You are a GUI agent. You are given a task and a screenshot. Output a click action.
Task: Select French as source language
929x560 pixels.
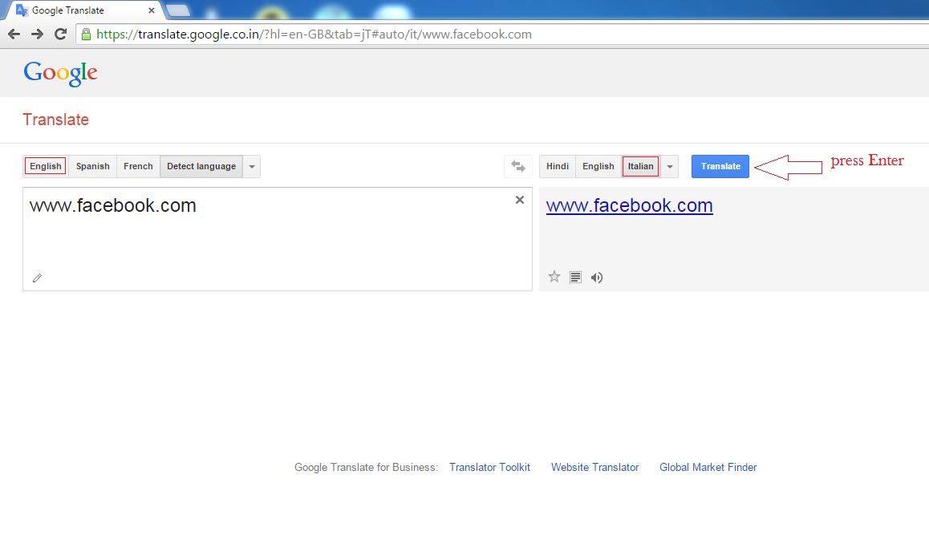[138, 167]
